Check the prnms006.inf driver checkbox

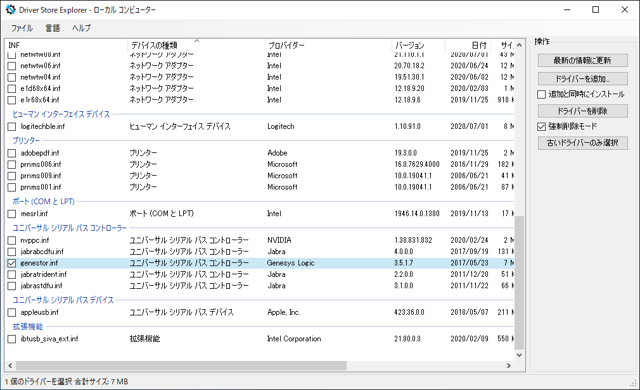(x=12, y=164)
